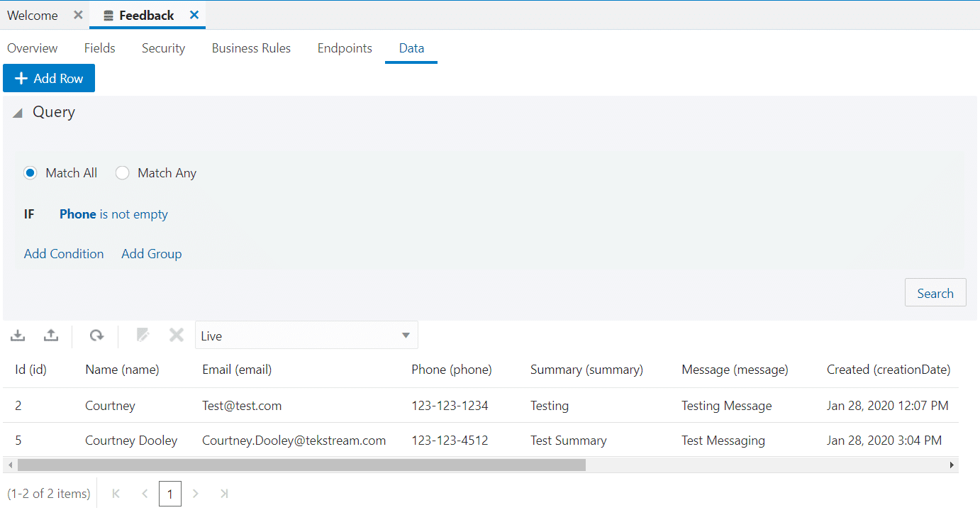Click the export (upload arrow) toolbar icon
Image resolution: width=980 pixels, height=515 pixels.
click(51, 336)
